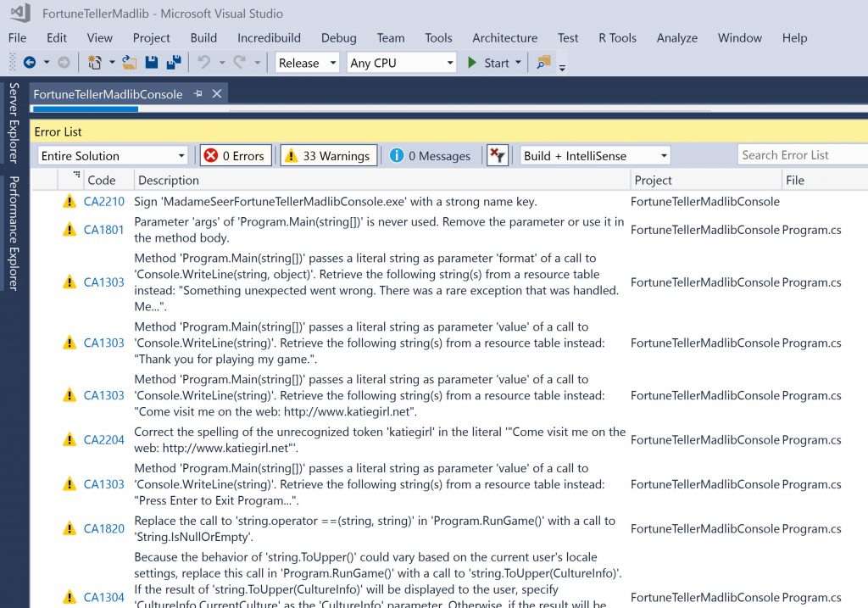Open the Performance Explorer side tab

point(14,233)
